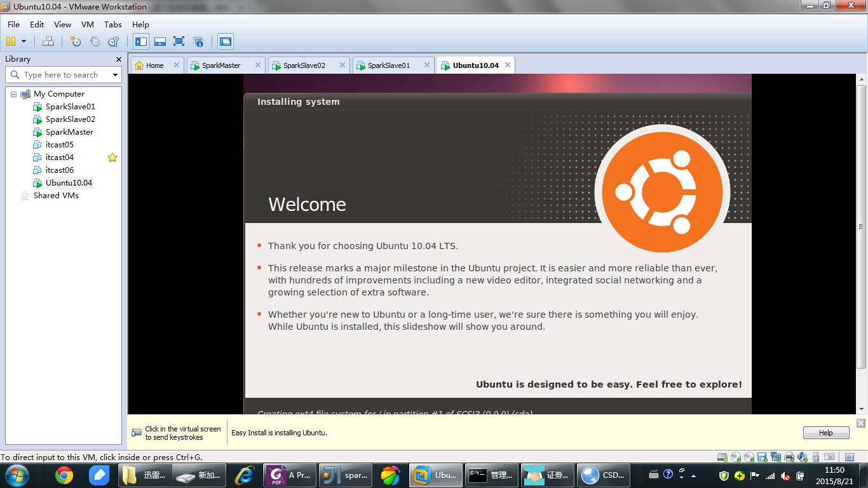
Task: Click the USB controller status icon
Action: (816, 457)
